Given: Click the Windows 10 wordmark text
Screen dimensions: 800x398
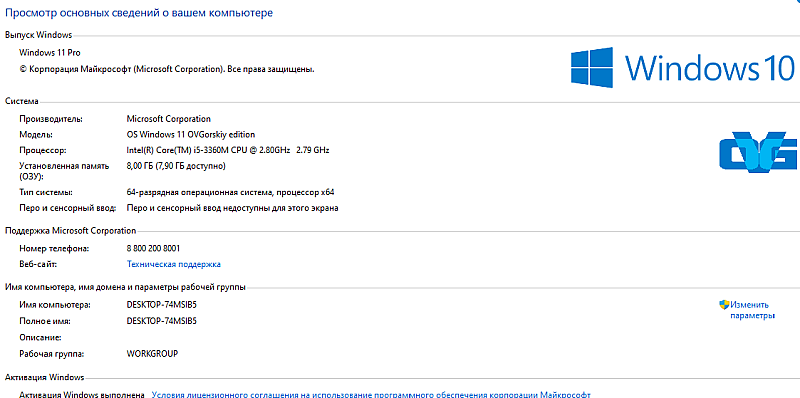Looking at the screenshot, I should [x=710, y=67].
